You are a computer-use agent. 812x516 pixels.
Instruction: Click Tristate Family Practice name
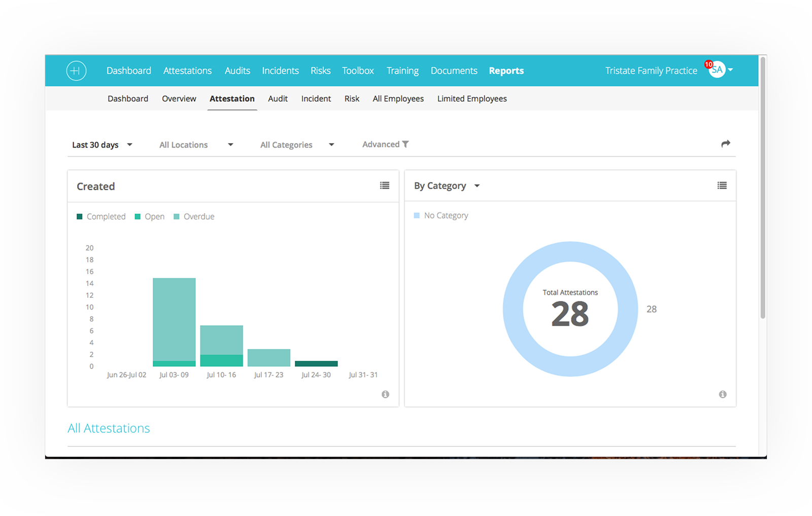coord(651,71)
